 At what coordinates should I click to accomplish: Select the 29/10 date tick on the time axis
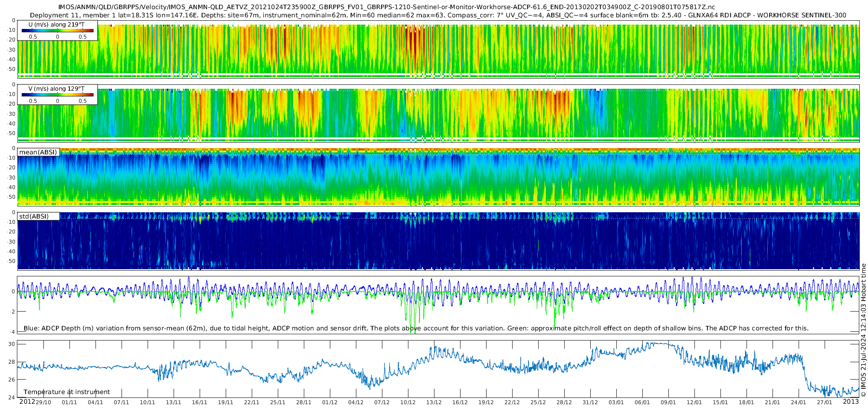pos(43,402)
